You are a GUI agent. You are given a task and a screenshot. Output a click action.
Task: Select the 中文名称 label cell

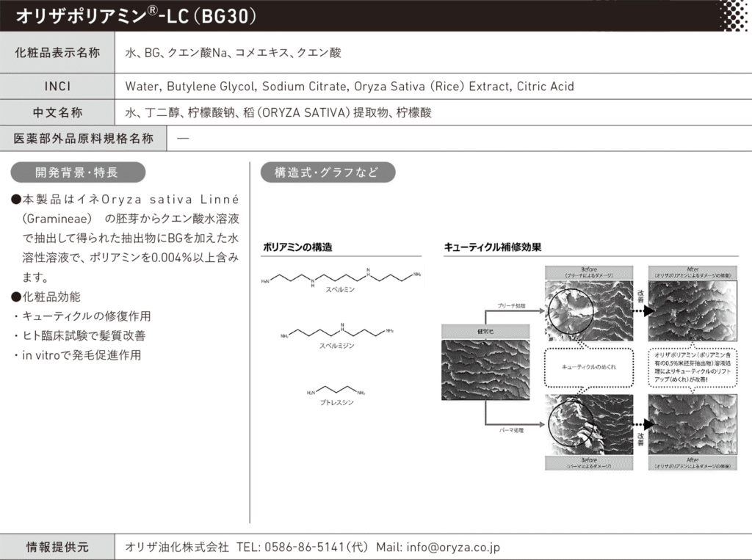pos(57,113)
